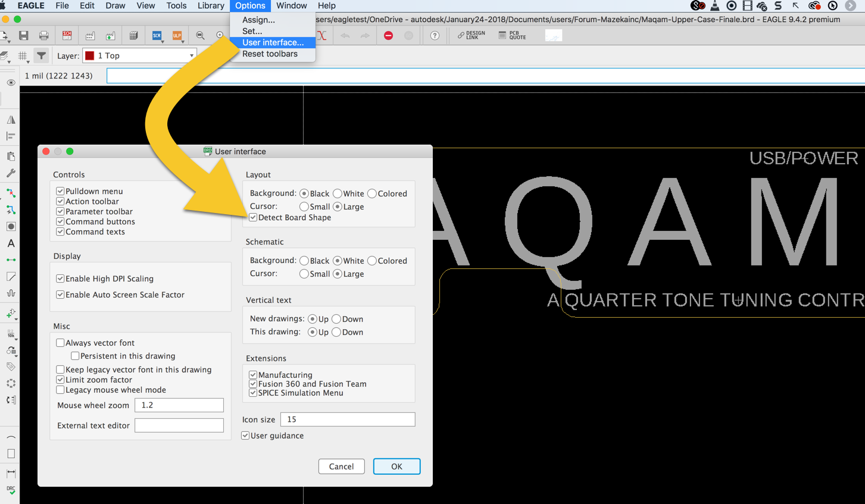Select the SCR script execution icon
This screenshot has height=504, width=865.
coord(157,35)
